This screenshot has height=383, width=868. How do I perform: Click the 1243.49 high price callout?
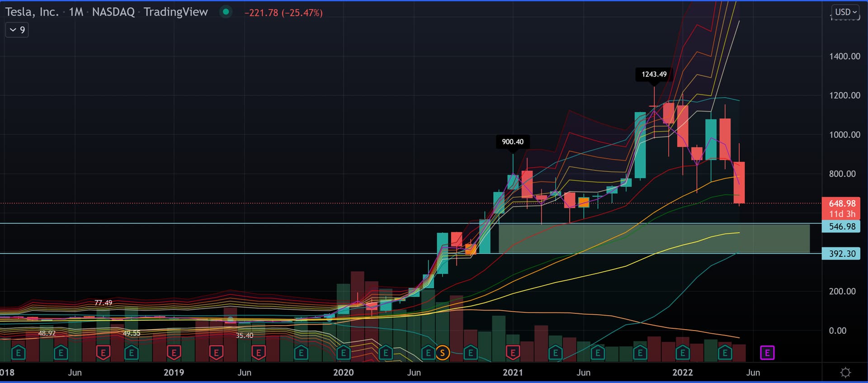(654, 74)
